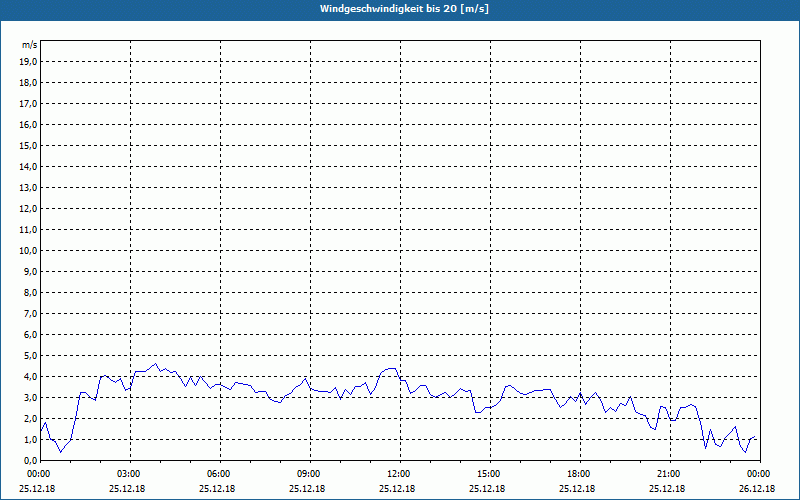Viewport: 800px width, 500px height.
Task: Click the 18:00 time axis label
Action: [580, 474]
